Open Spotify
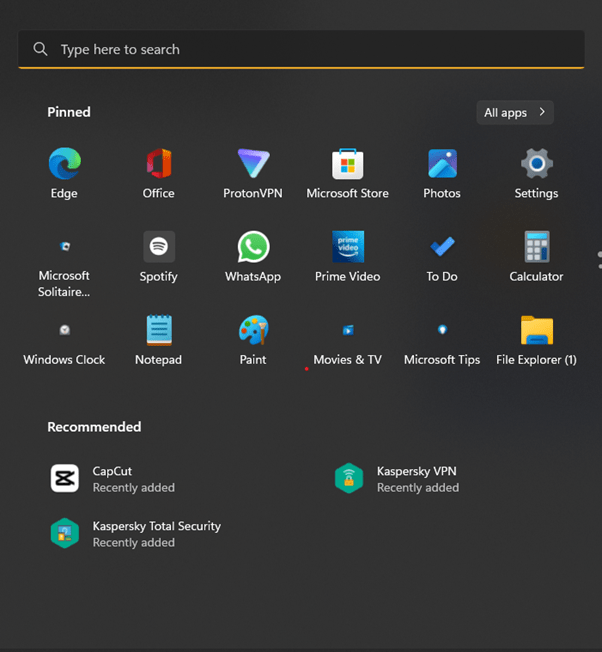The width and height of the screenshot is (602, 652). [x=159, y=256]
